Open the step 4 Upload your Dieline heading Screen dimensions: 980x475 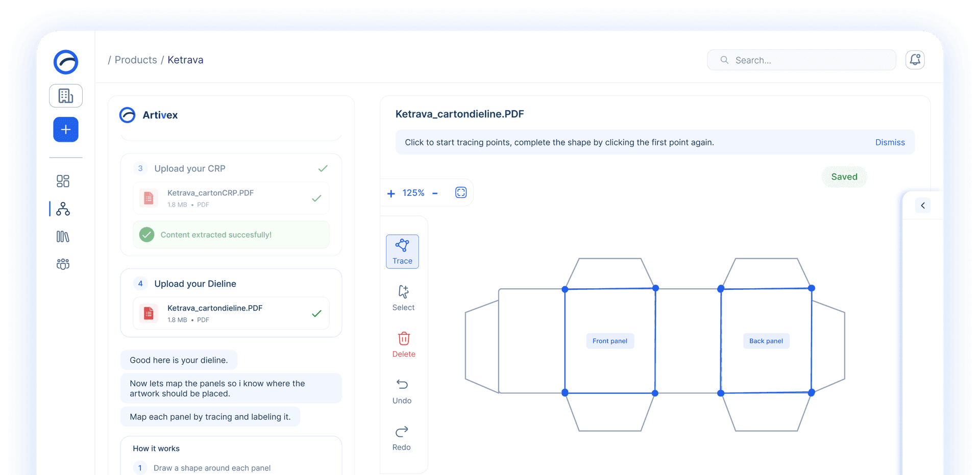[195, 284]
